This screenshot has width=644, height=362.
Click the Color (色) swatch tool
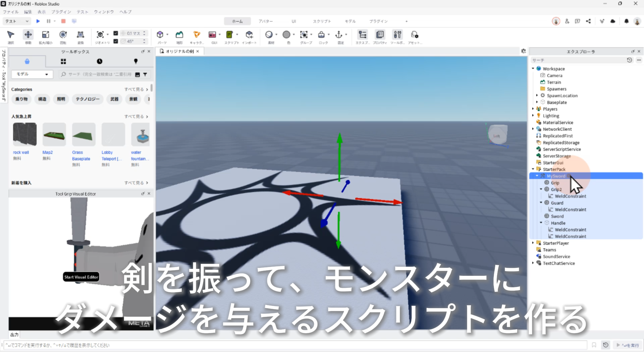tap(286, 35)
